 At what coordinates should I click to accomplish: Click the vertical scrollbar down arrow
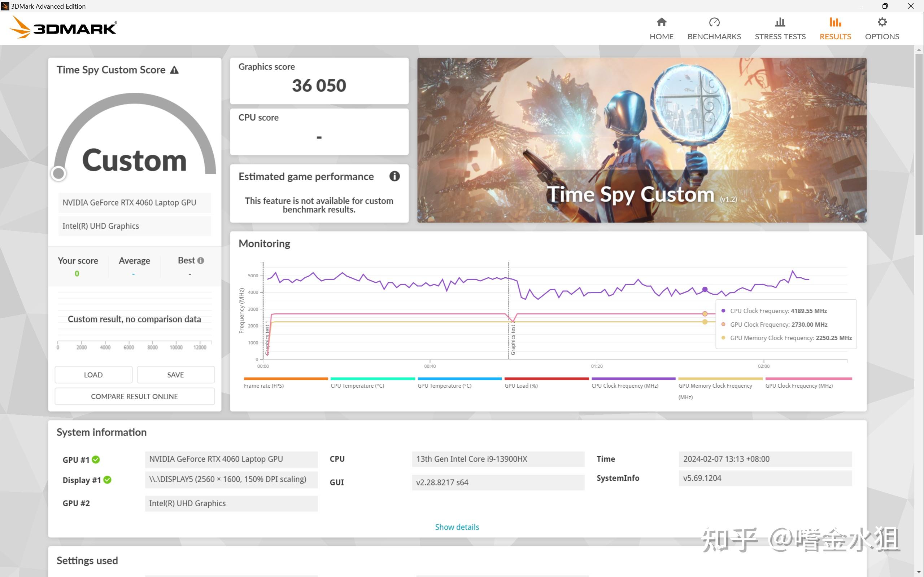tap(919, 572)
